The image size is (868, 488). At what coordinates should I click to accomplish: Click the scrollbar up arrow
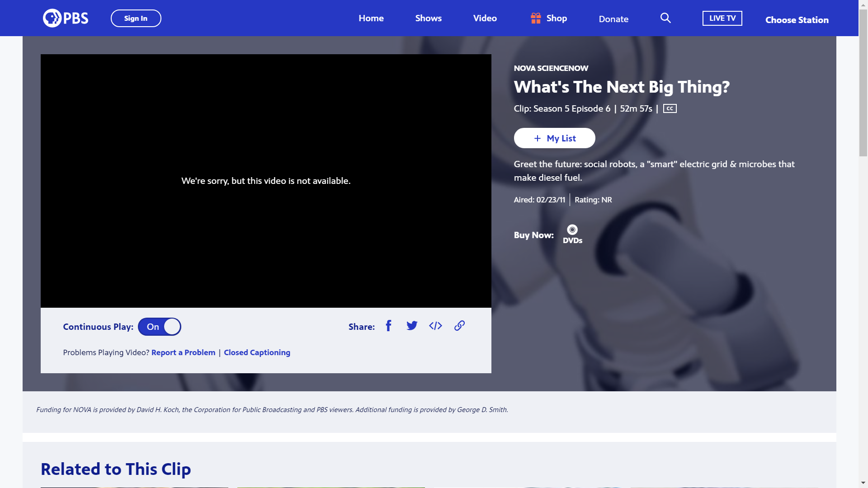[x=863, y=4]
